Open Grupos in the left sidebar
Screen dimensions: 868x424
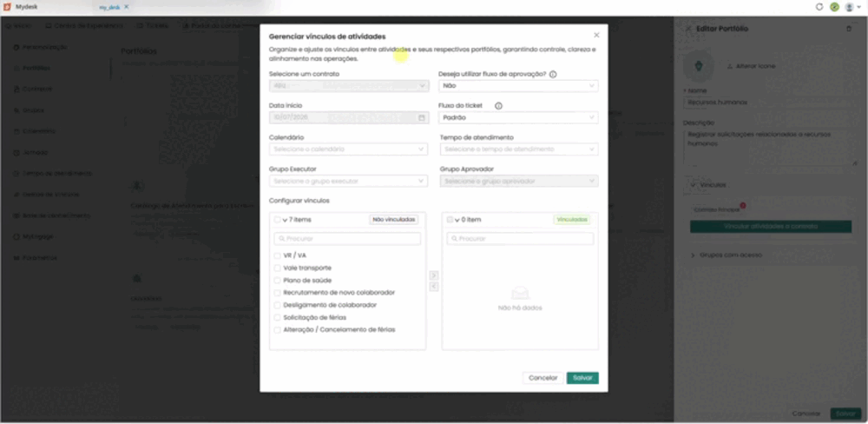click(29, 110)
